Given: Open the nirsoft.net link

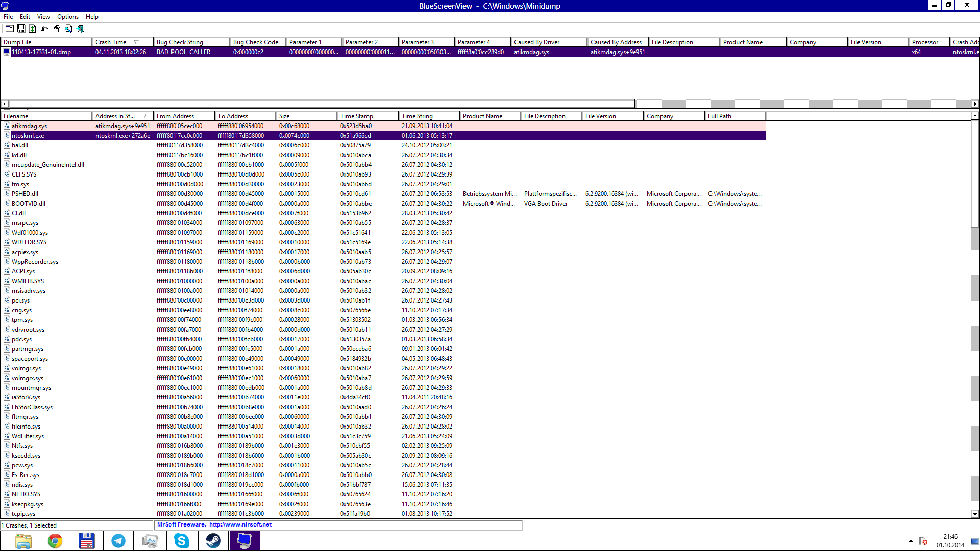Looking at the screenshot, I should [240, 524].
